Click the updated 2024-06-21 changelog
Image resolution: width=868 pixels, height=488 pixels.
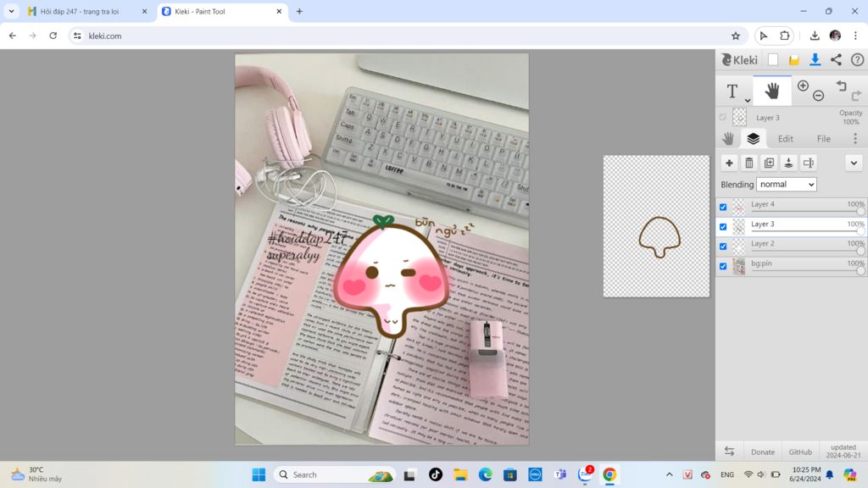(x=843, y=451)
